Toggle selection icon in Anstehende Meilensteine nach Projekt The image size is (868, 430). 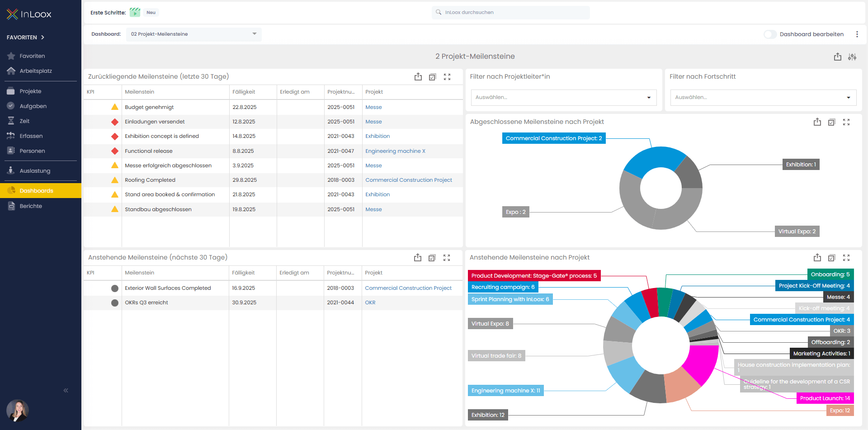pos(831,258)
